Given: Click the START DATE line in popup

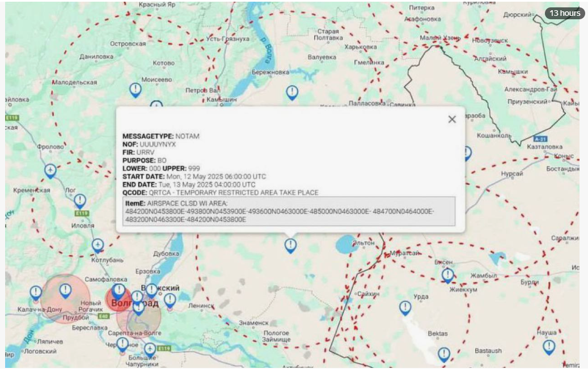Looking at the screenshot, I should click(194, 176).
